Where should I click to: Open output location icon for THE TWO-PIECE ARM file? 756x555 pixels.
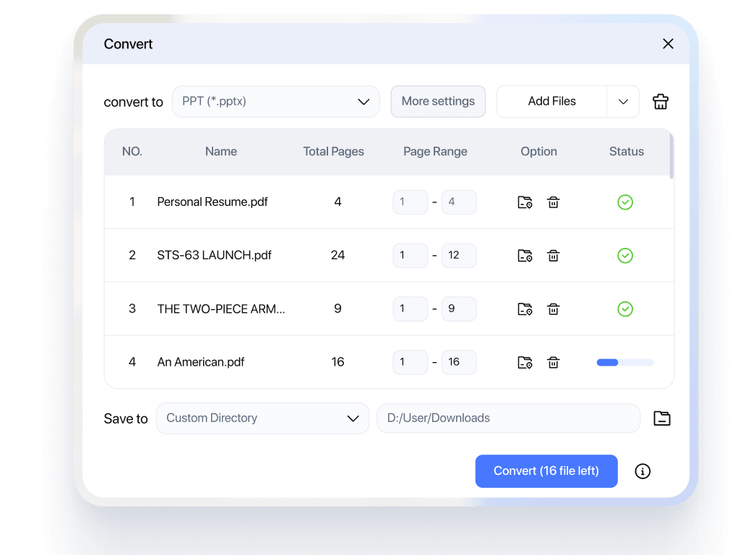click(x=525, y=309)
